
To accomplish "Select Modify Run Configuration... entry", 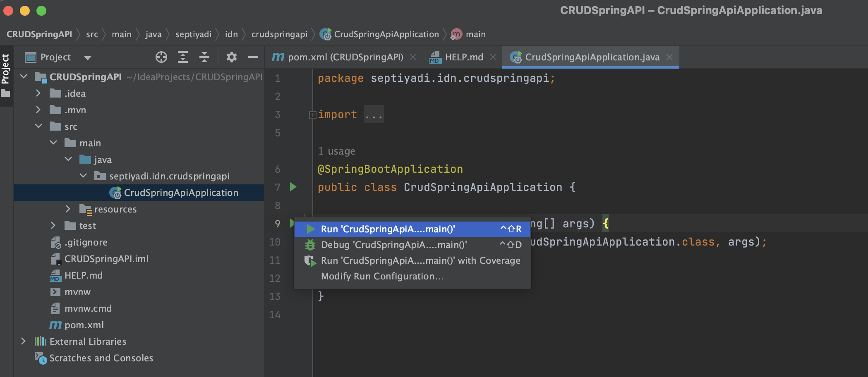I will click(412, 276).
